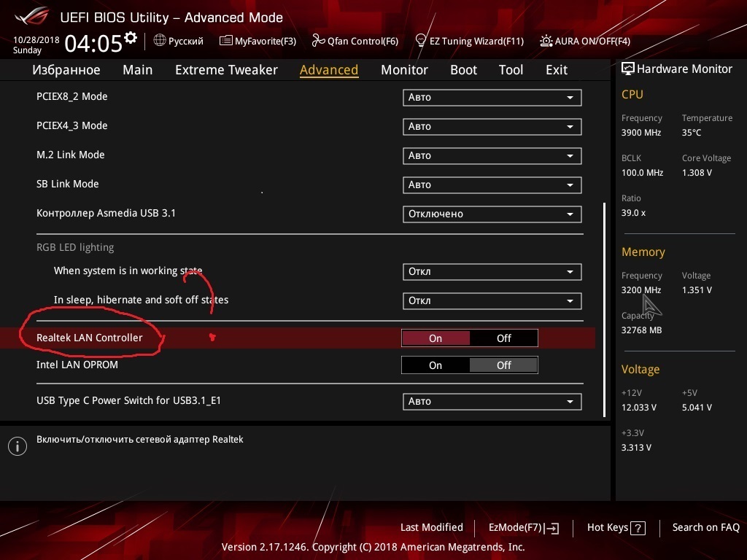The image size is (747, 560).
Task: Click the Hot Keys question mark icon
Action: [x=638, y=528]
